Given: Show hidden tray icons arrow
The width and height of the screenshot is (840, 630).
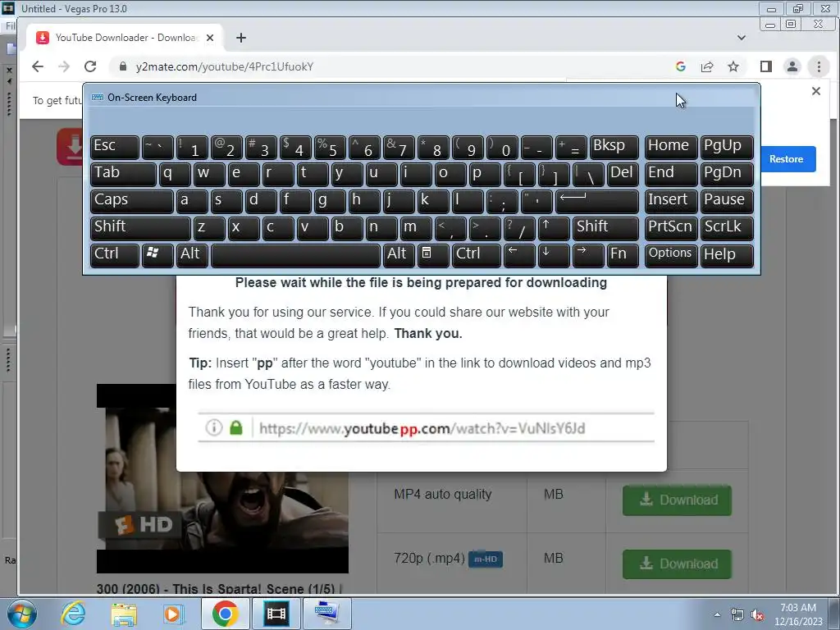Looking at the screenshot, I should [x=717, y=614].
